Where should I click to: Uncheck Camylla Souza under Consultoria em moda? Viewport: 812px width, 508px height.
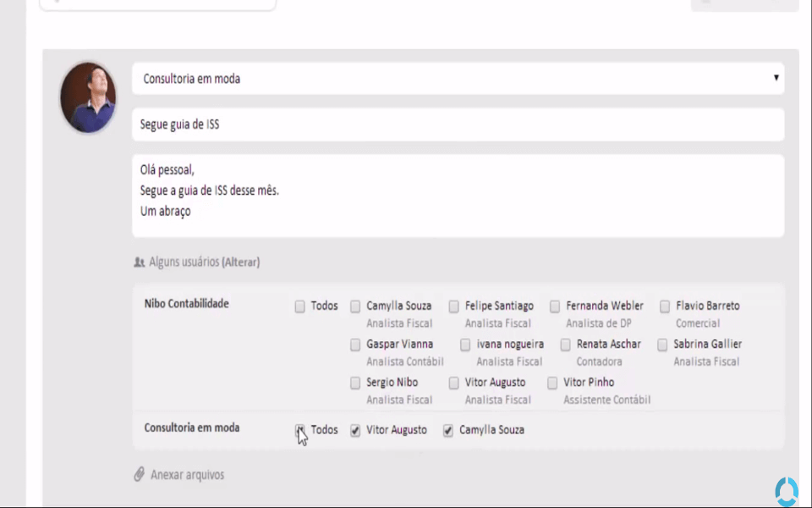pos(448,430)
